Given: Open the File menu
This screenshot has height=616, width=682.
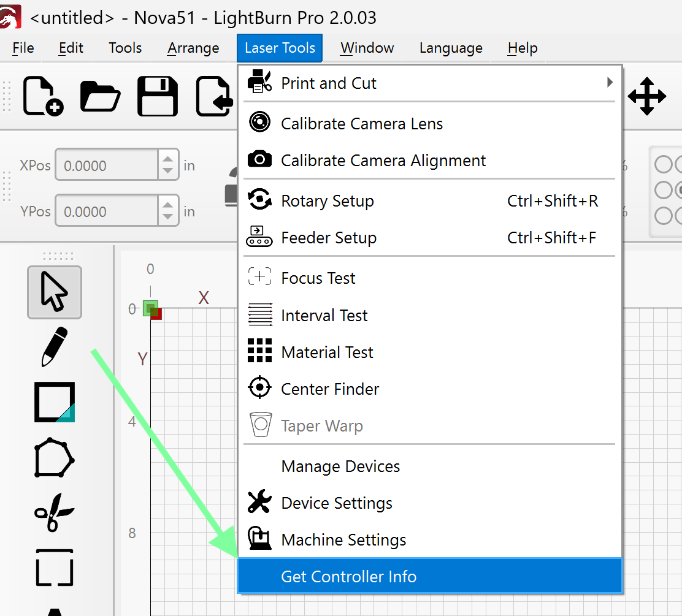Looking at the screenshot, I should click(x=23, y=48).
